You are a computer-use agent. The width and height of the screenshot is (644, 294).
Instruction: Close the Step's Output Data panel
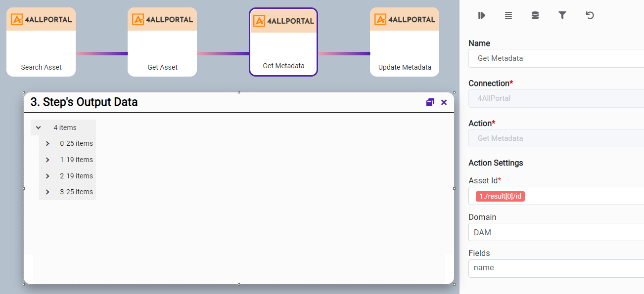[x=444, y=102]
